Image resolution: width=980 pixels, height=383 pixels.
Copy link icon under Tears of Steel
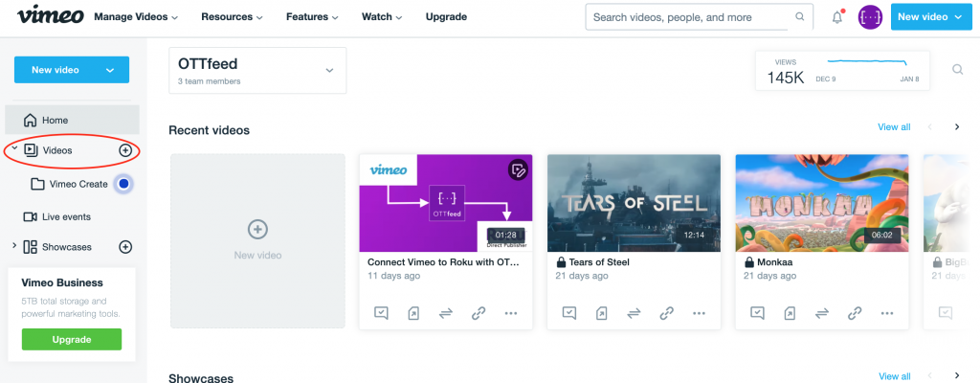pyautogui.click(x=667, y=312)
